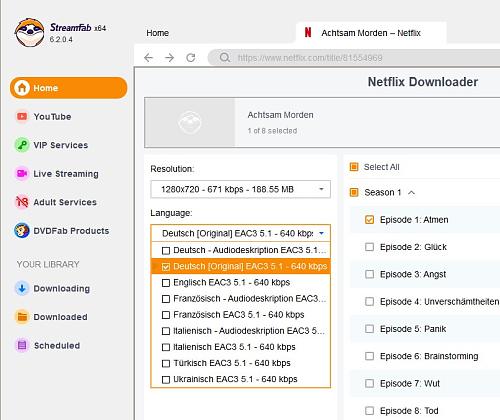Open the Downloaded library list

60,317
